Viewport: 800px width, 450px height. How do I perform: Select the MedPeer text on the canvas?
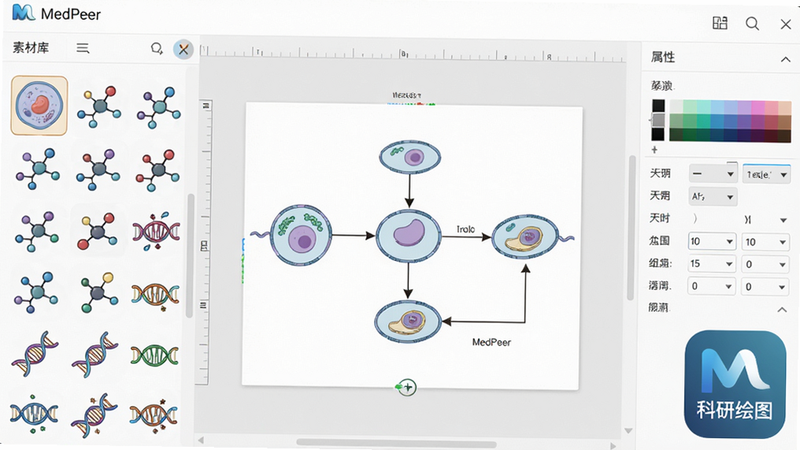tap(491, 342)
